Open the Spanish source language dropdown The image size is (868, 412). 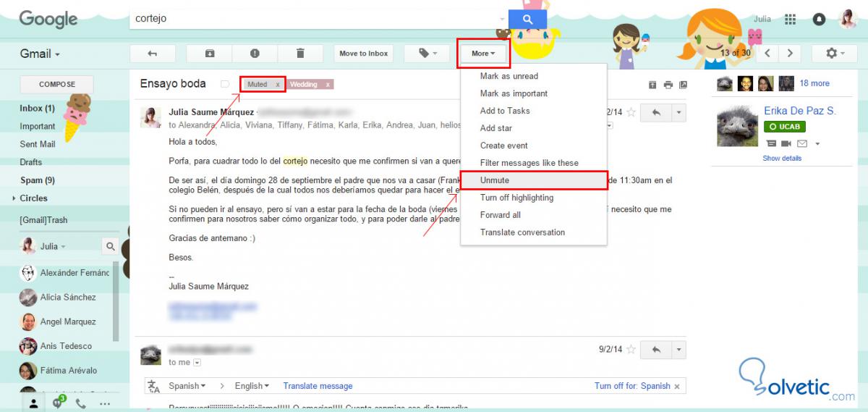187,386
